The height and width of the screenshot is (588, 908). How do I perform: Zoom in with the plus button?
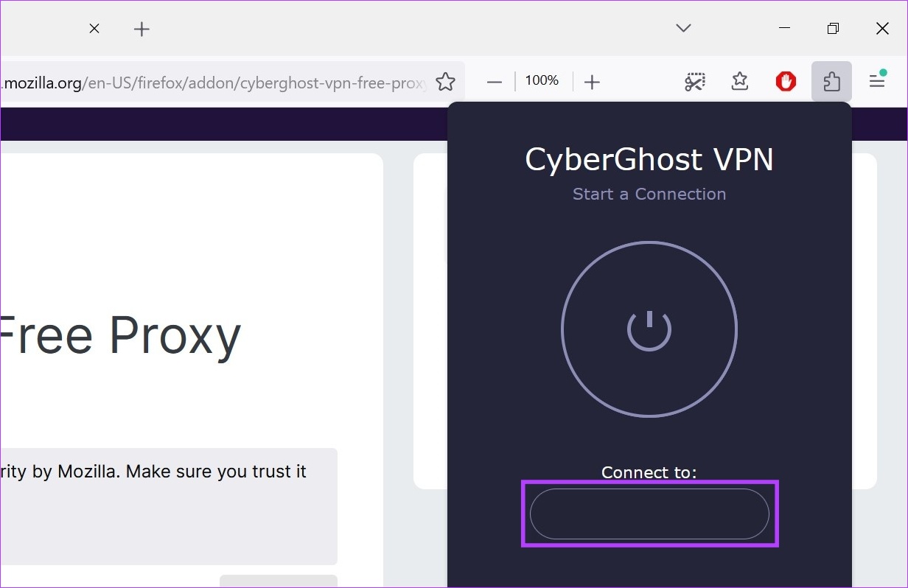(x=592, y=81)
